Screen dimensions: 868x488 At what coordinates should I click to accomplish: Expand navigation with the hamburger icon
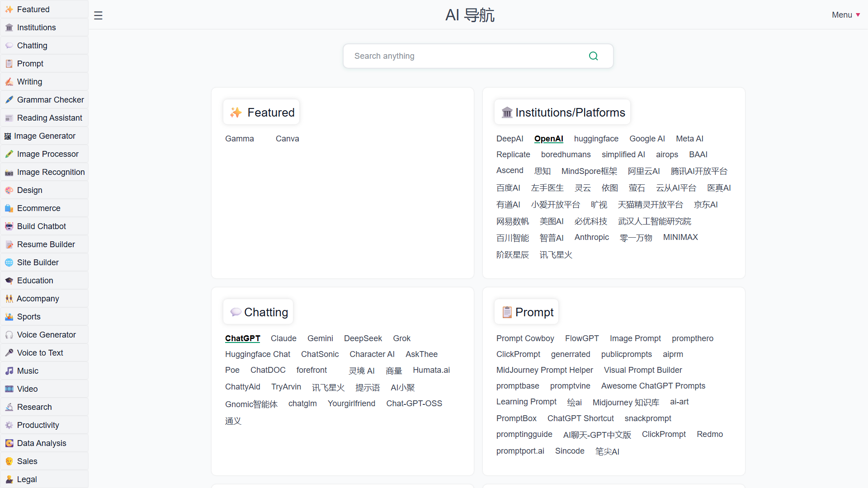tap(98, 15)
